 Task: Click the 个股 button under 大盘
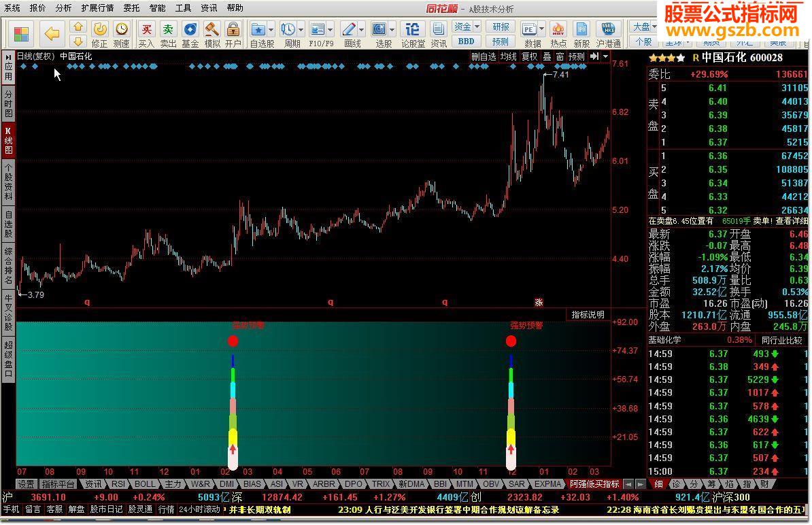click(x=644, y=41)
